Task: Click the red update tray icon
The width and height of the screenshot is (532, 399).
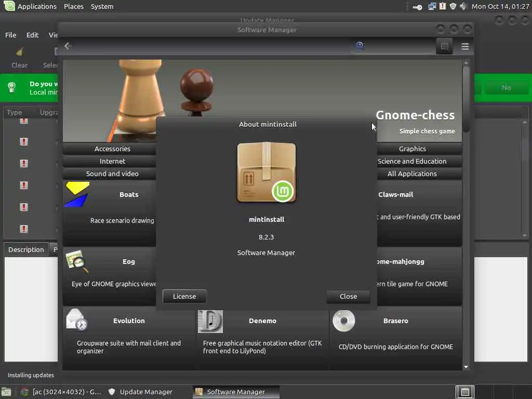Action: click(x=443, y=6)
